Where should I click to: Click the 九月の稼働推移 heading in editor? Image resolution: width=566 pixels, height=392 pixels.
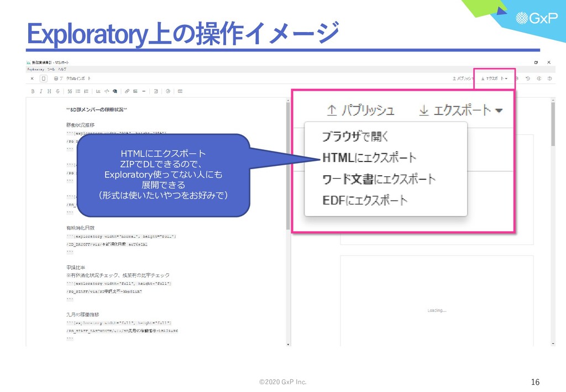point(83,315)
